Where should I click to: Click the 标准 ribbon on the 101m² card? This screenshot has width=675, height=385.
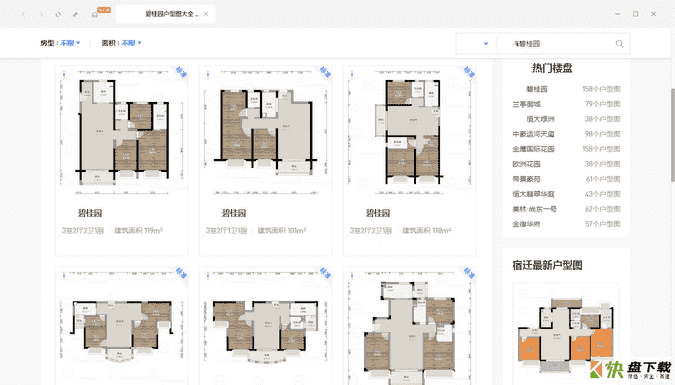tap(325, 72)
